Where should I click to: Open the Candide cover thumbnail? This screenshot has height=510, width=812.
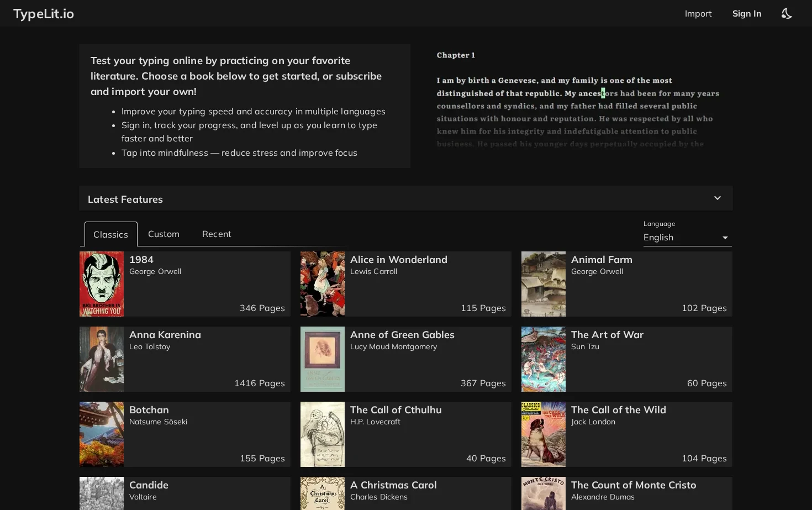click(102, 493)
